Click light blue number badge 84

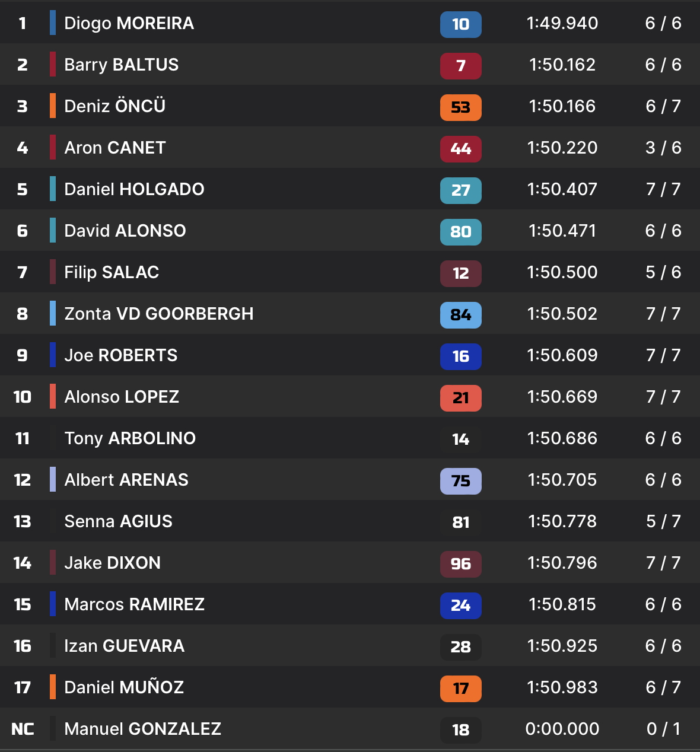pos(460,315)
